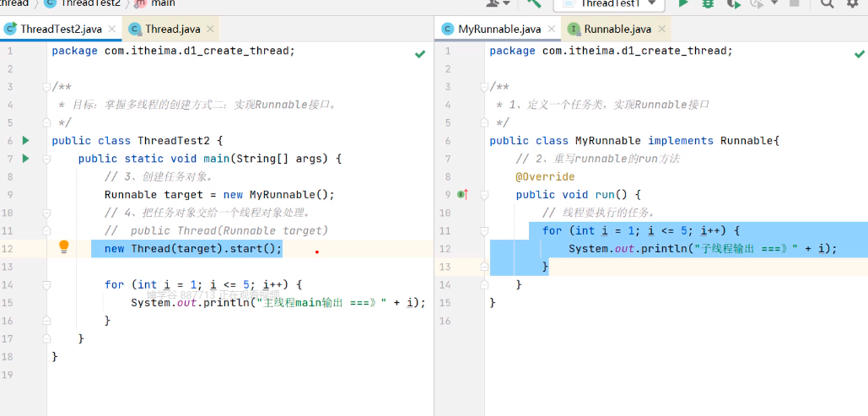This screenshot has height=416, width=868.
Task: Open ThreadTest1 run configuration dropdown
Action: coord(609,4)
